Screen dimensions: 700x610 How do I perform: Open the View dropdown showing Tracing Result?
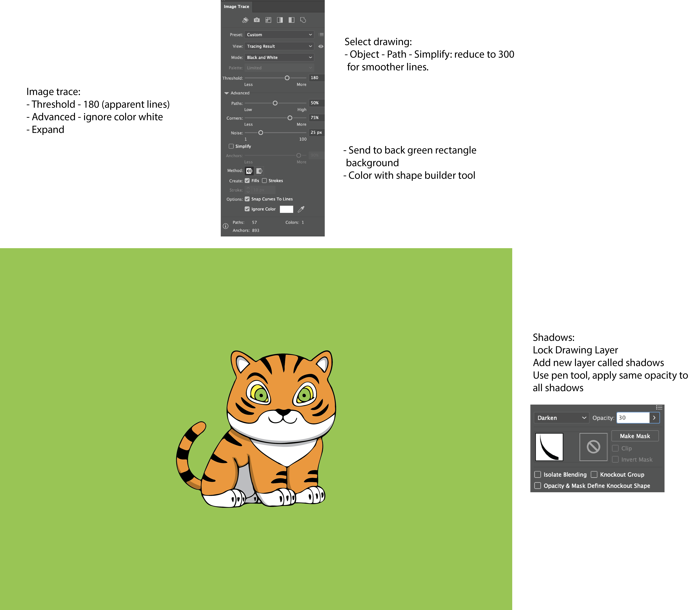279,46
